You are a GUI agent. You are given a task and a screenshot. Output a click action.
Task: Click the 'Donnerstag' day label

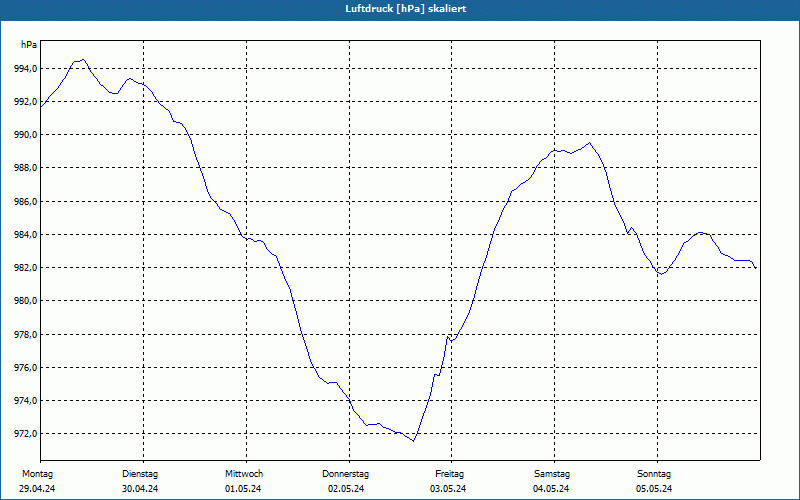coord(345,474)
